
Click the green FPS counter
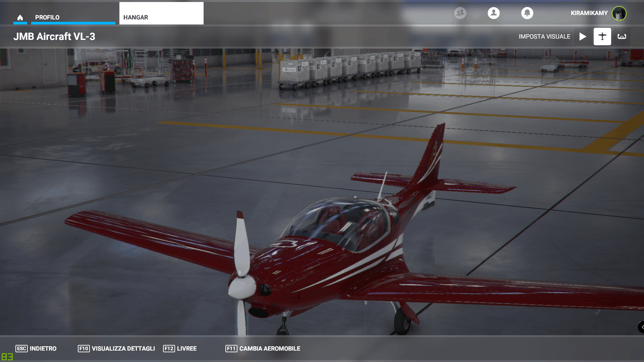coord(7,357)
